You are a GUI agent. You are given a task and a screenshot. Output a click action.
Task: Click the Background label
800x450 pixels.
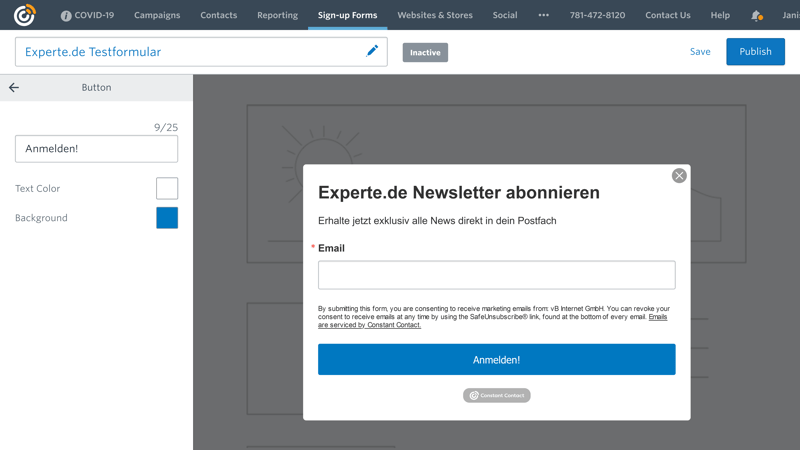tap(41, 218)
